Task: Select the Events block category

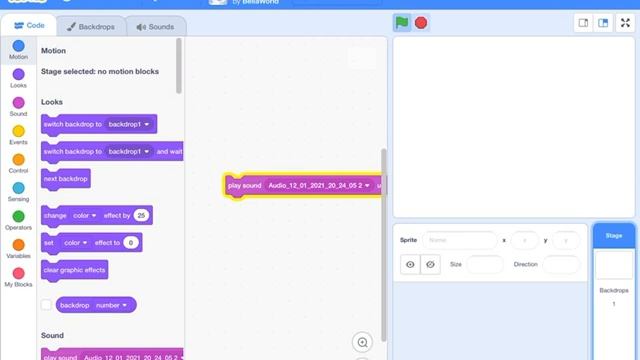Action: (18, 135)
